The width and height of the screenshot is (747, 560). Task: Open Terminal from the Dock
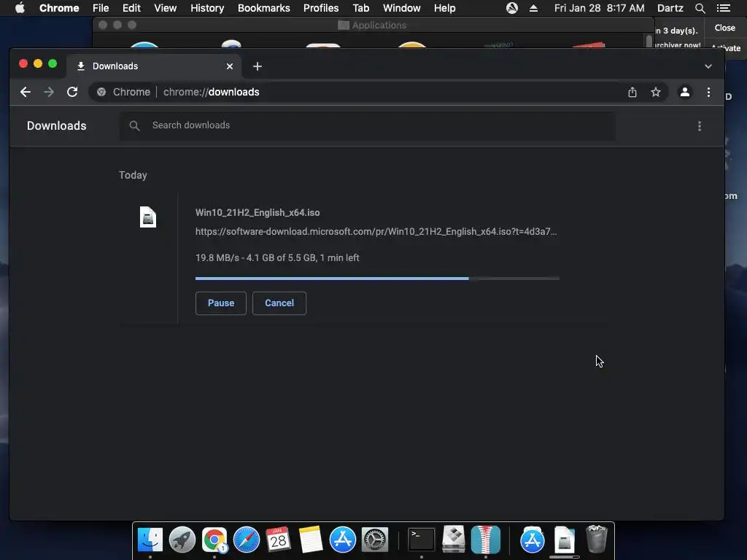point(422,540)
